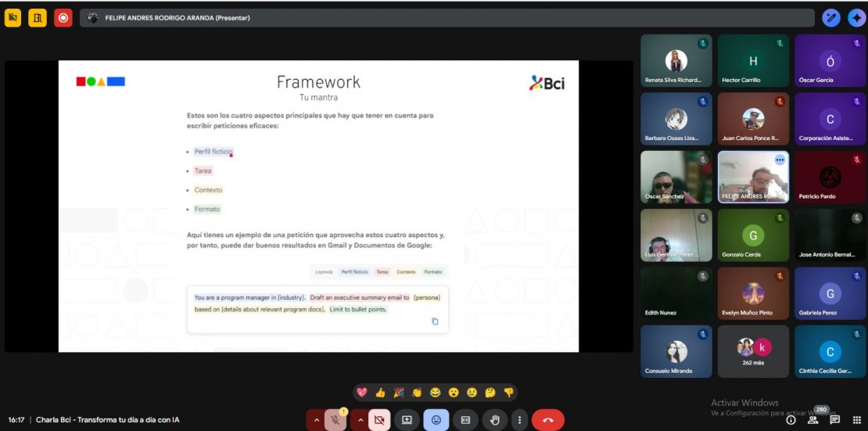Open the chat panel icon
The height and width of the screenshot is (431, 868).
835,420
